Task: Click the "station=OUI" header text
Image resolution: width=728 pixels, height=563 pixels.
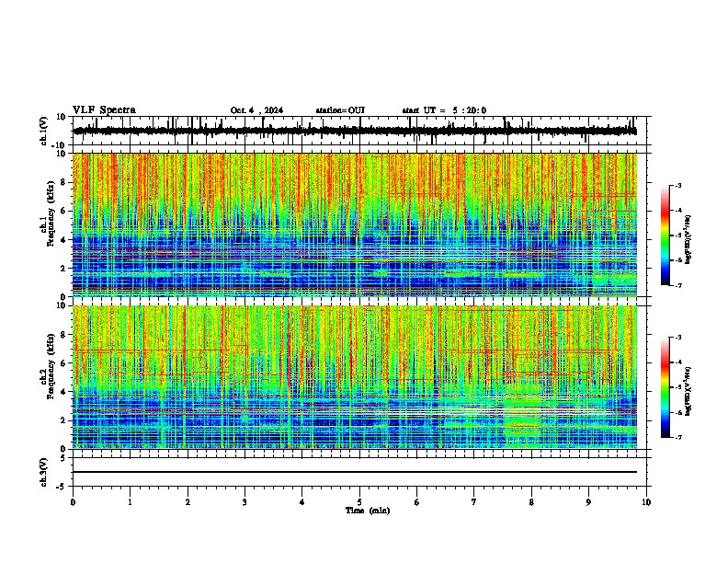Action: (340, 110)
